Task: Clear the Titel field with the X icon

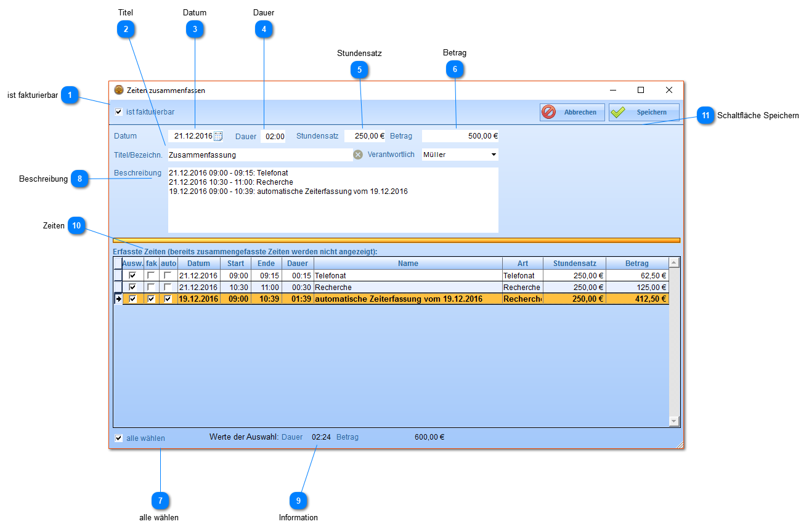Action: coord(358,155)
